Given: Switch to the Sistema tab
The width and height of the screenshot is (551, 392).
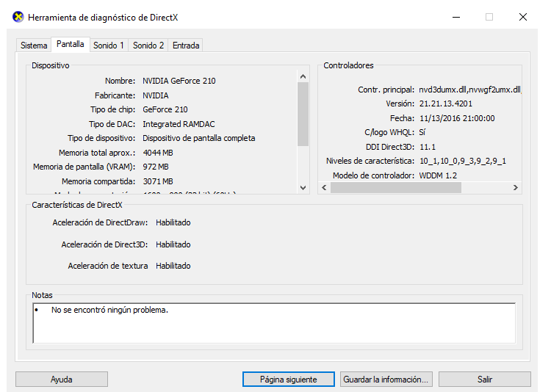Looking at the screenshot, I should [34, 46].
